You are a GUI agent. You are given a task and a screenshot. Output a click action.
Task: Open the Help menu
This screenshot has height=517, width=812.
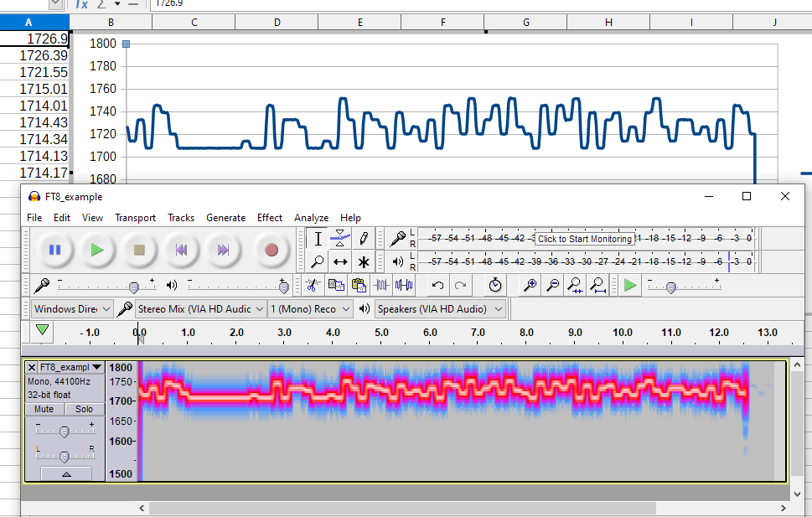[x=350, y=218]
